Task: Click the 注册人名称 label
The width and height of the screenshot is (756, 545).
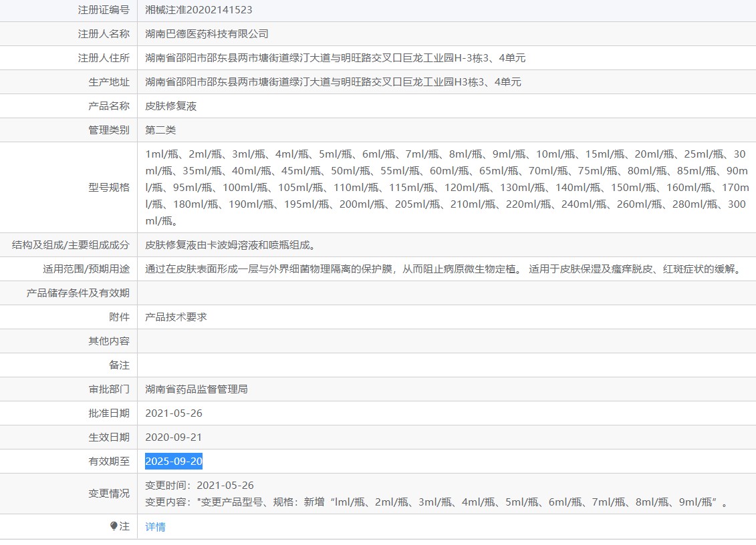Action: [x=104, y=34]
